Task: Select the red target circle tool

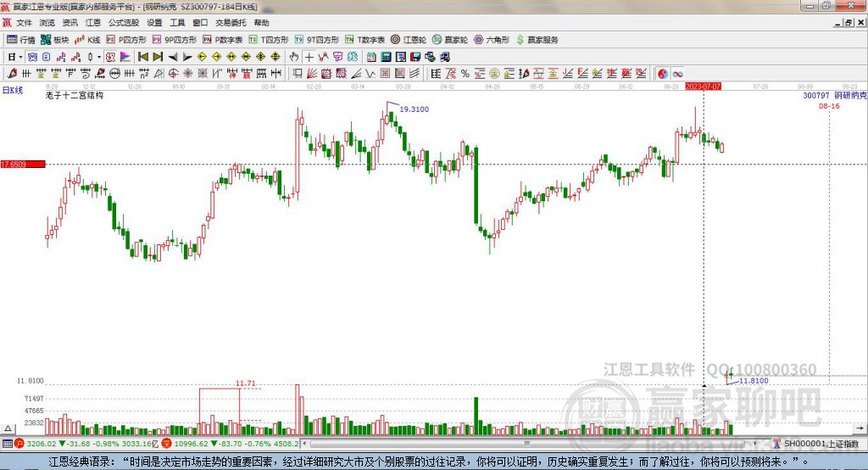Action: pyautogui.click(x=173, y=73)
